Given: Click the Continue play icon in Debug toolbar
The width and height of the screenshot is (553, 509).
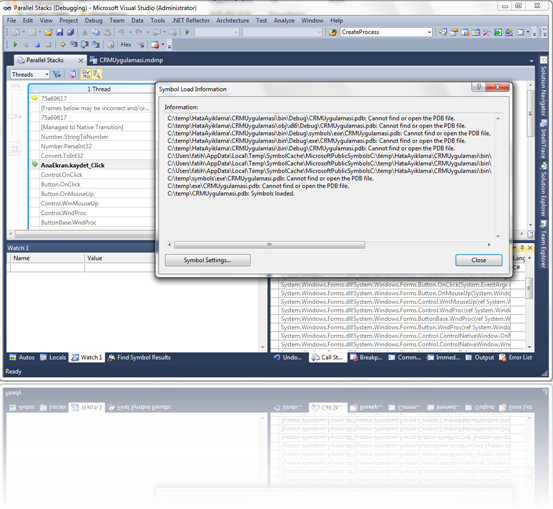Looking at the screenshot, I should tap(15, 45).
